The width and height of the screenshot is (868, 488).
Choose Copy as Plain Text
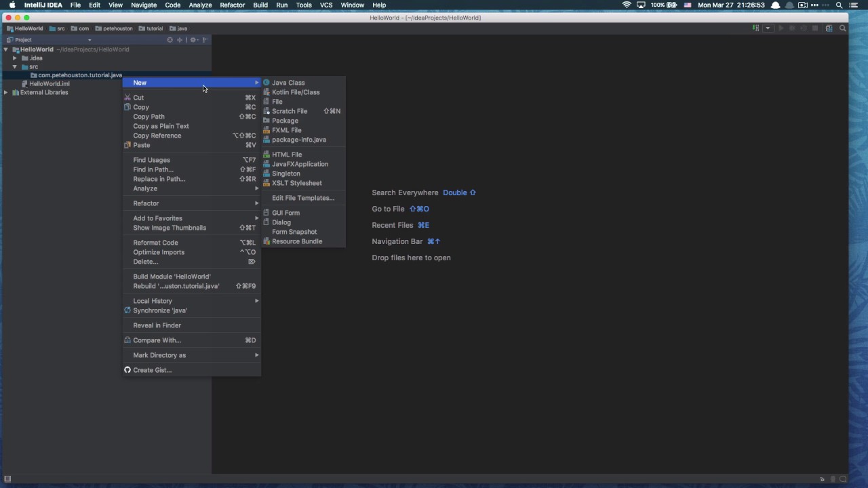pyautogui.click(x=192, y=126)
